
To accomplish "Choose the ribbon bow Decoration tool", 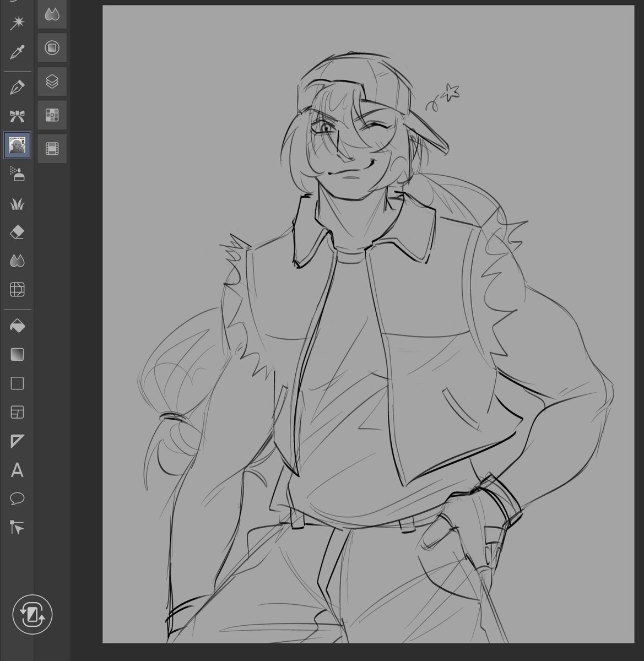I will click(x=17, y=116).
